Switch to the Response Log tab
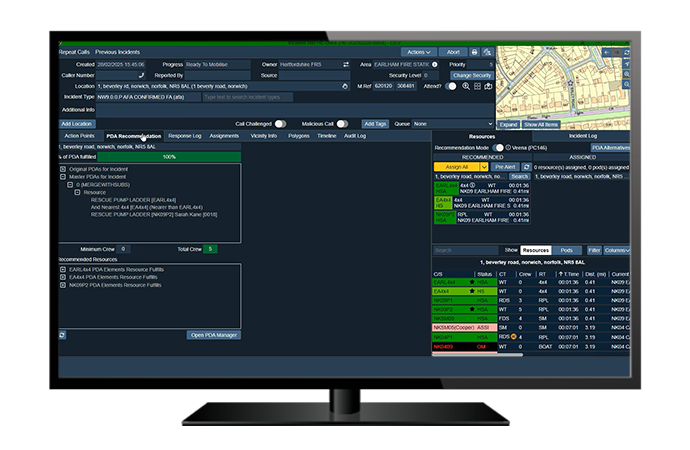Image resolution: width=690 pixels, height=450 pixels. click(184, 135)
